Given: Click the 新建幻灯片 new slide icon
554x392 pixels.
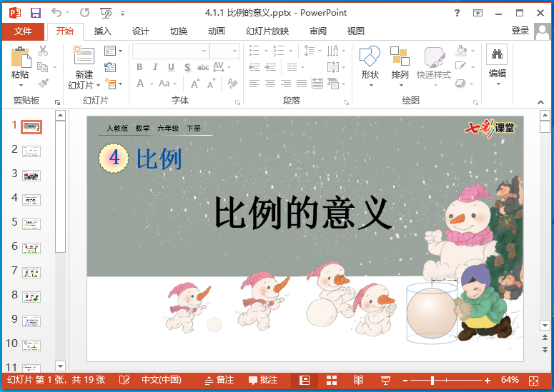Looking at the screenshot, I should (84, 55).
